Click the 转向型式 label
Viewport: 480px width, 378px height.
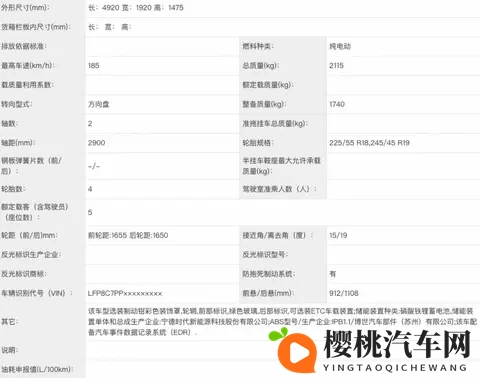[17, 104]
